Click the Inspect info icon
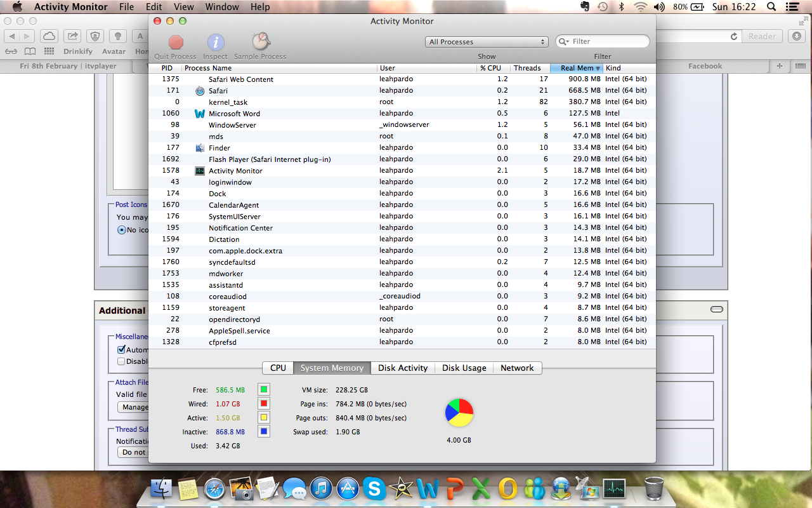The width and height of the screenshot is (812, 508). tap(216, 43)
